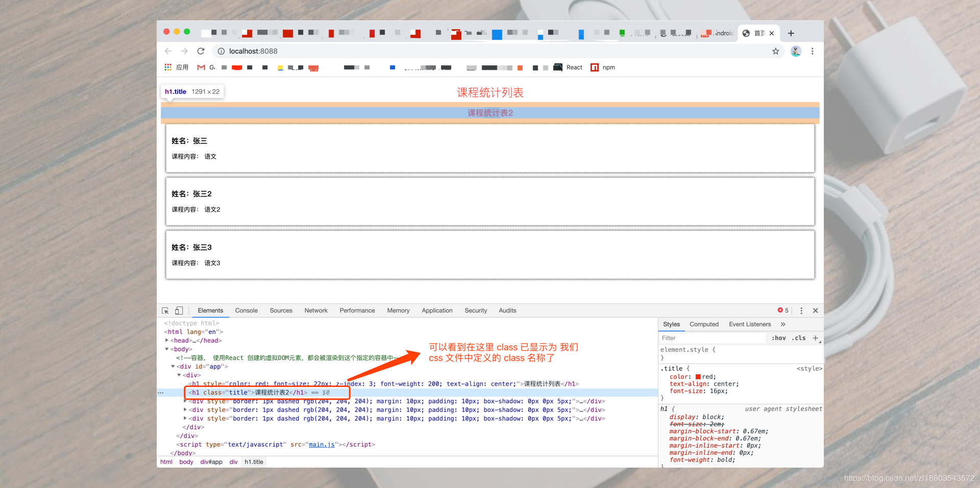Open the Audits tab
Viewport: 980px width, 488px height.
(507, 311)
